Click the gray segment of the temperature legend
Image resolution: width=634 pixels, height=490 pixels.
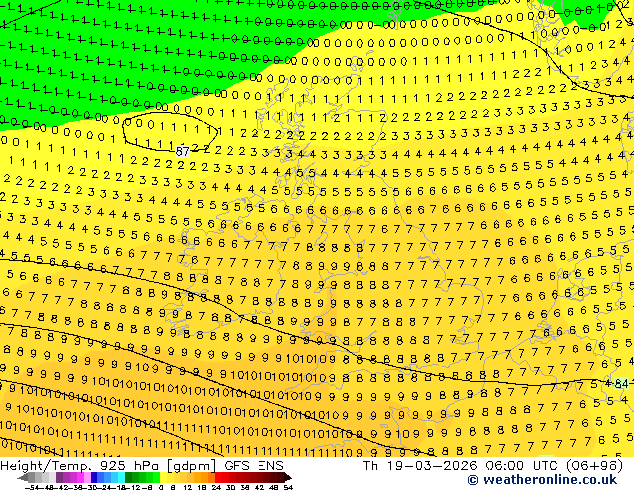click(42, 478)
